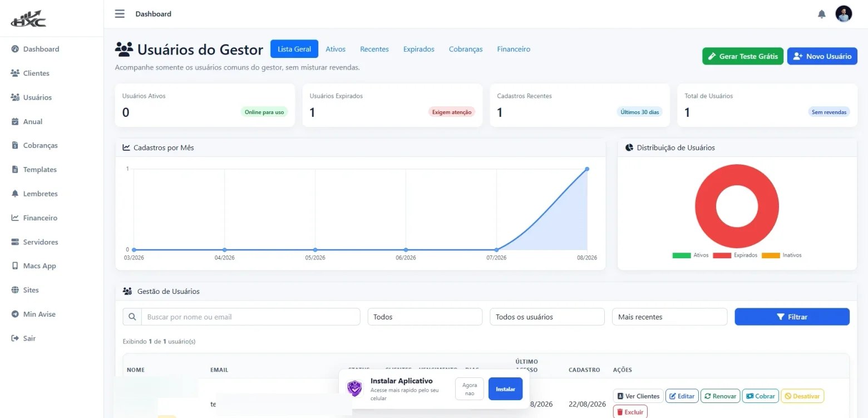Click the Filtrar button
The width and height of the screenshot is (868, 418).
pos(792,317)
